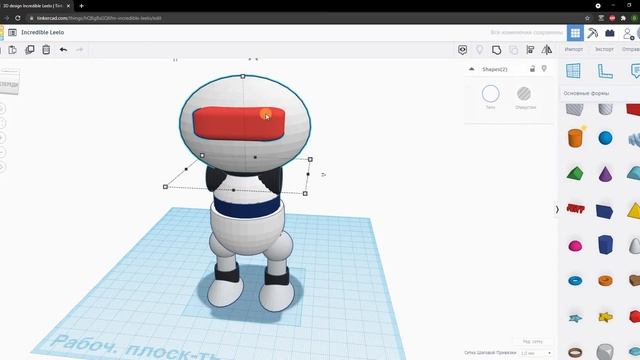640x360 pixels.
Task: Delete selection with the trash icon
Action: tap(46, 50)
